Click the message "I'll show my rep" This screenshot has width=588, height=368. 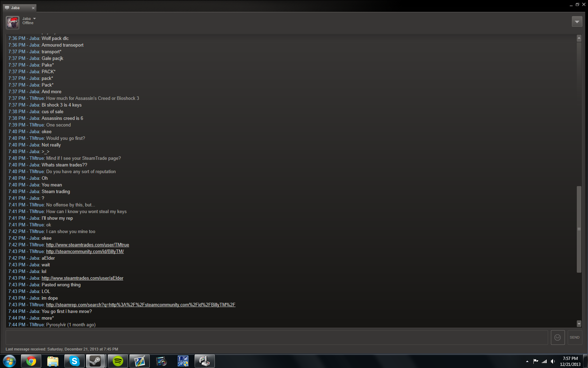coord(57,218)
